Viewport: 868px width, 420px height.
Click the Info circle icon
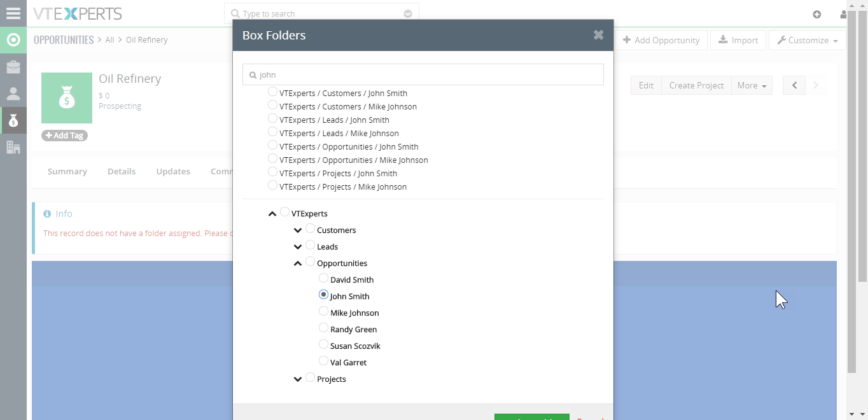pos(47,214)
